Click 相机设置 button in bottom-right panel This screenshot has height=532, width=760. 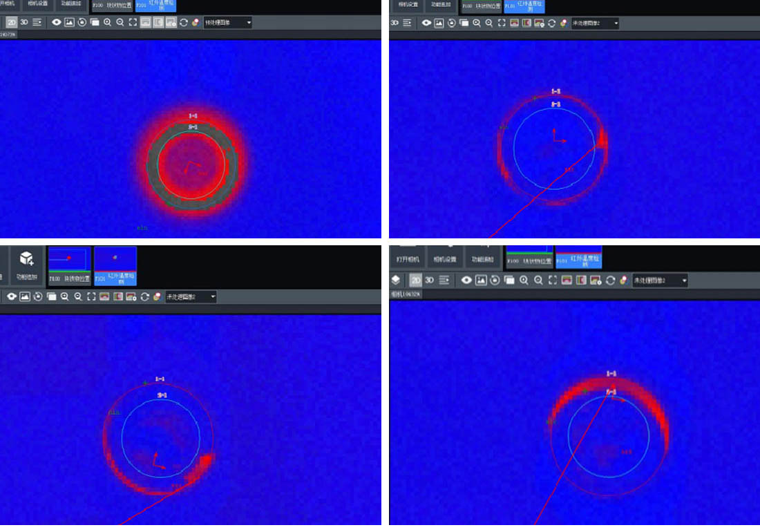point(446,259)
